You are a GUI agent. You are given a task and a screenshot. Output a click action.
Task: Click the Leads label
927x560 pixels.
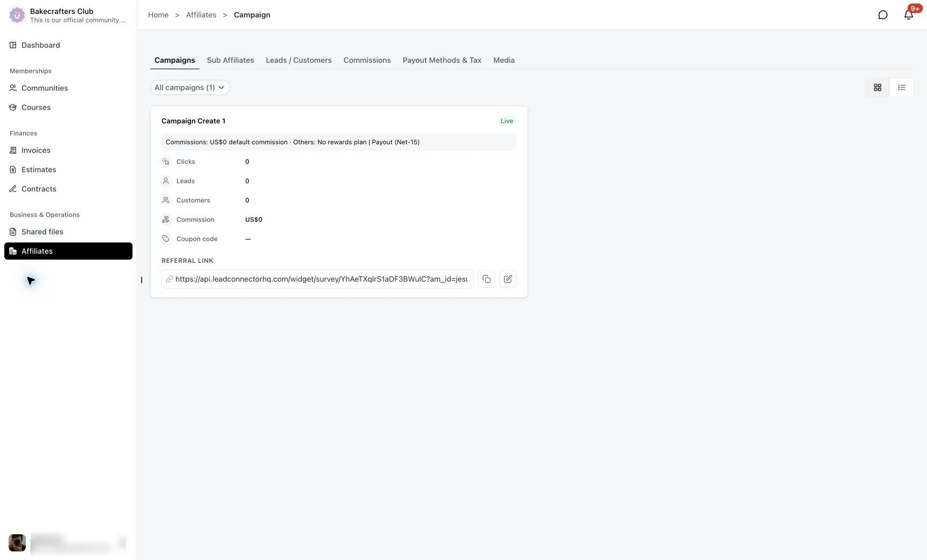click(186, 181)
